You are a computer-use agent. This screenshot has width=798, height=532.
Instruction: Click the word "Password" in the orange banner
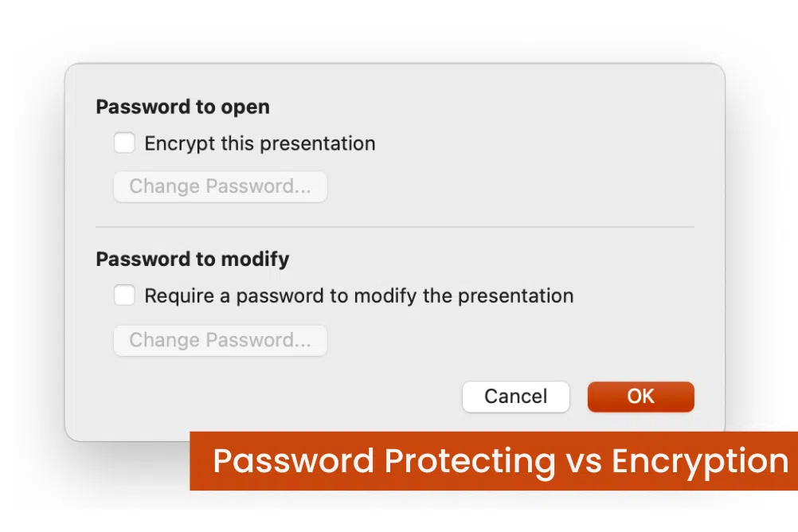click(x=293, y=461)
